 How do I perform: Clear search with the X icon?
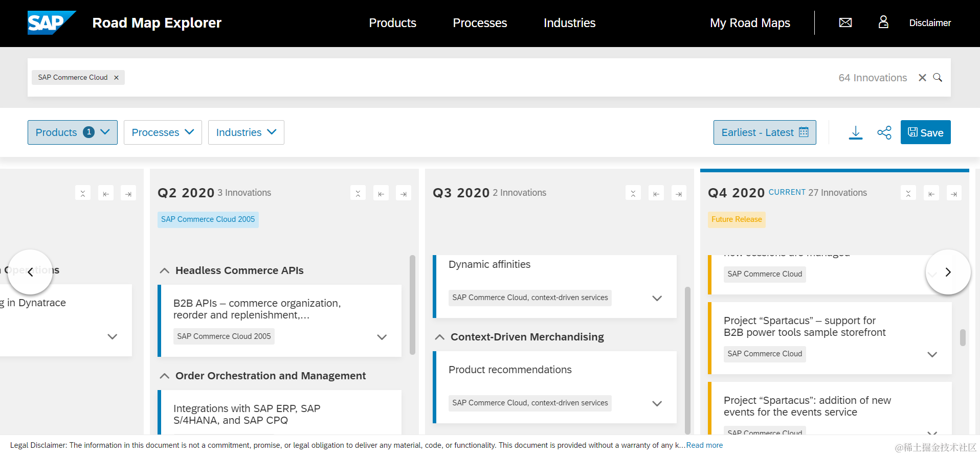coord(922,78)
